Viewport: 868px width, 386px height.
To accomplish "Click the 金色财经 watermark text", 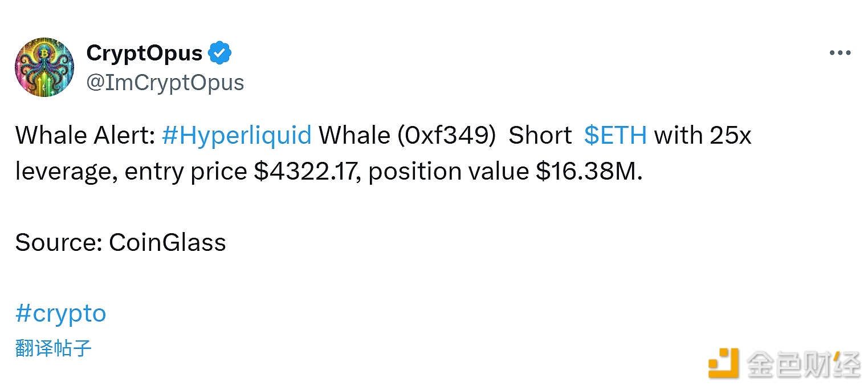I will pos(802,364).
